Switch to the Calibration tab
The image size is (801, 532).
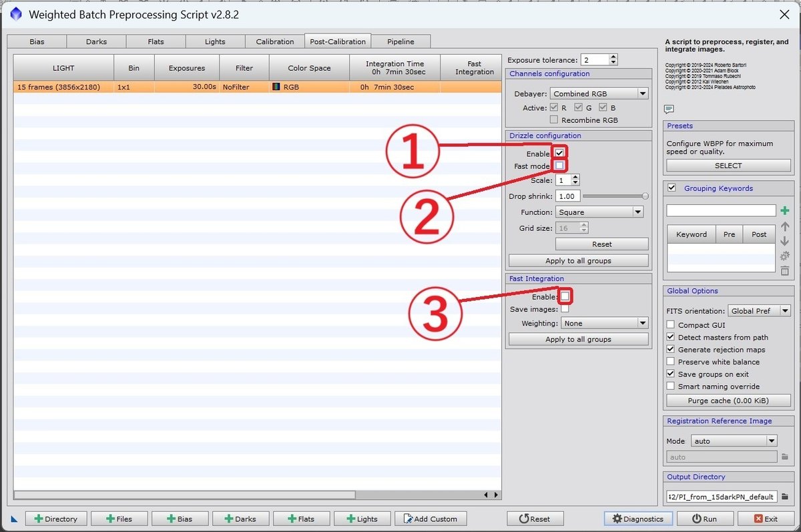[x=275, y=41]
